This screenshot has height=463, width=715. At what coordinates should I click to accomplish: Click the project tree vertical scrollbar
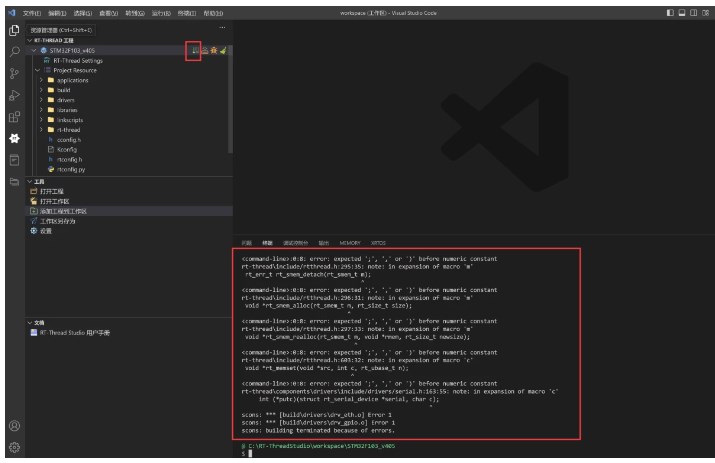coord(230,99)
